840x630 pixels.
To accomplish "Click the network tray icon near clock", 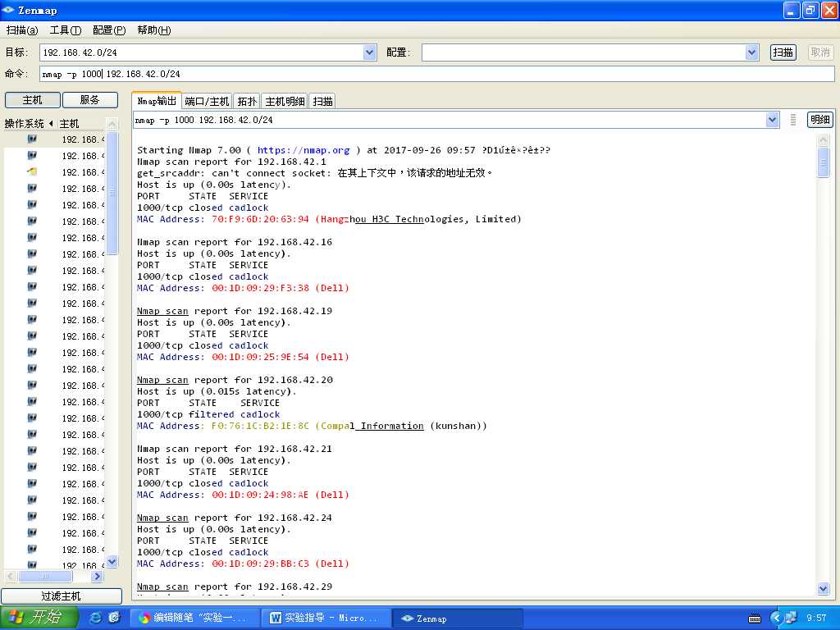I will [791, 619].
